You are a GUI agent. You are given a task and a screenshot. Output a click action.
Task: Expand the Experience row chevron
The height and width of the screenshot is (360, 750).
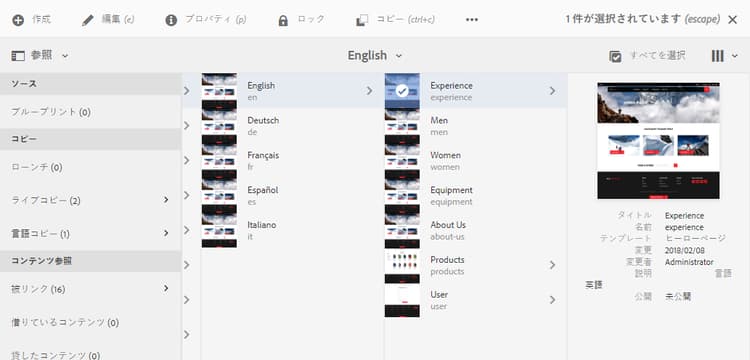[x=552, y=91]
